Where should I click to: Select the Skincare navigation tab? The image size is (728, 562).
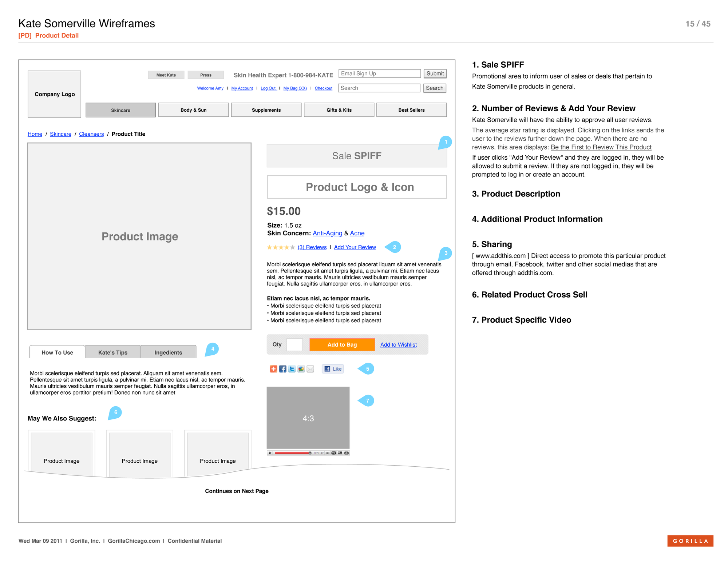(x=120, y=110)
